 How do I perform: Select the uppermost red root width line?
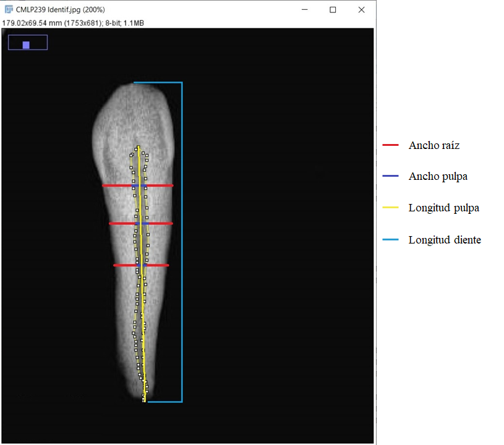click(117, 185)
